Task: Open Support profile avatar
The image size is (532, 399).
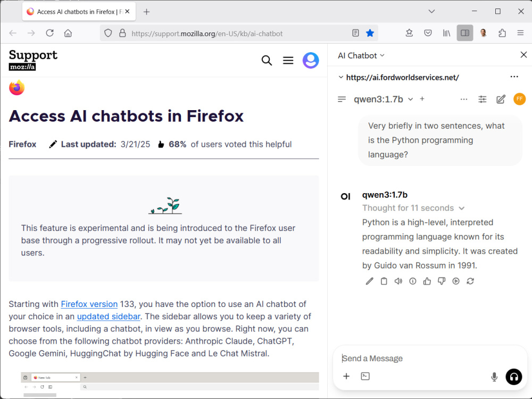Action: tap(311, 61)
